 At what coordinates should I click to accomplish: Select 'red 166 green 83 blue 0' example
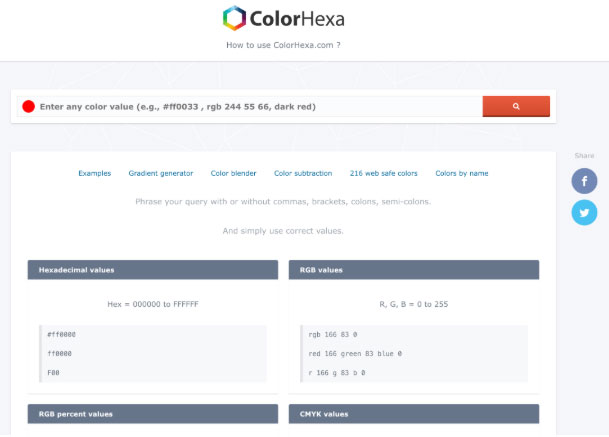click(x=355, y=353)
